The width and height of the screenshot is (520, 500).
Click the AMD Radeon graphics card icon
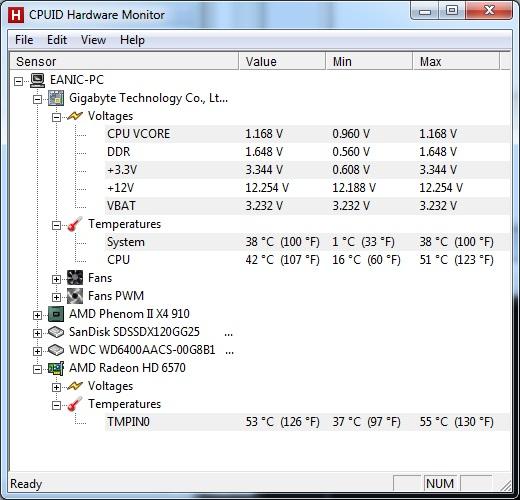tap(56, 368)
